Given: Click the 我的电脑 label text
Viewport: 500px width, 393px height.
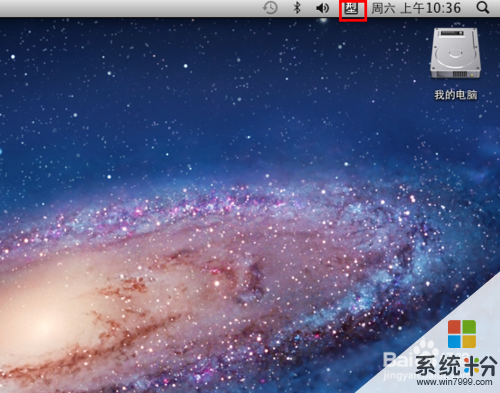Looking at the screenshot, I should pyautogui.click(x=456, y=95).
